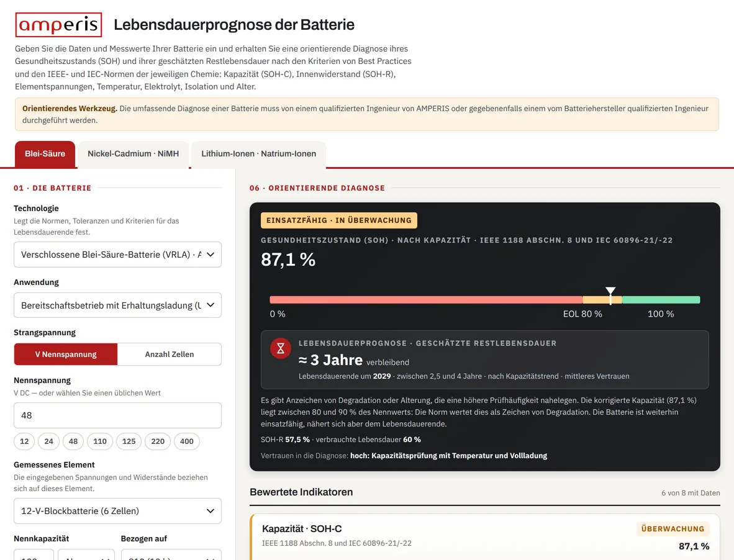
Task: Click 'IEEE 1188 Abschn. 8 und IEC 60896-21/-22' card subtitle
Action: [x=337, y=543]
